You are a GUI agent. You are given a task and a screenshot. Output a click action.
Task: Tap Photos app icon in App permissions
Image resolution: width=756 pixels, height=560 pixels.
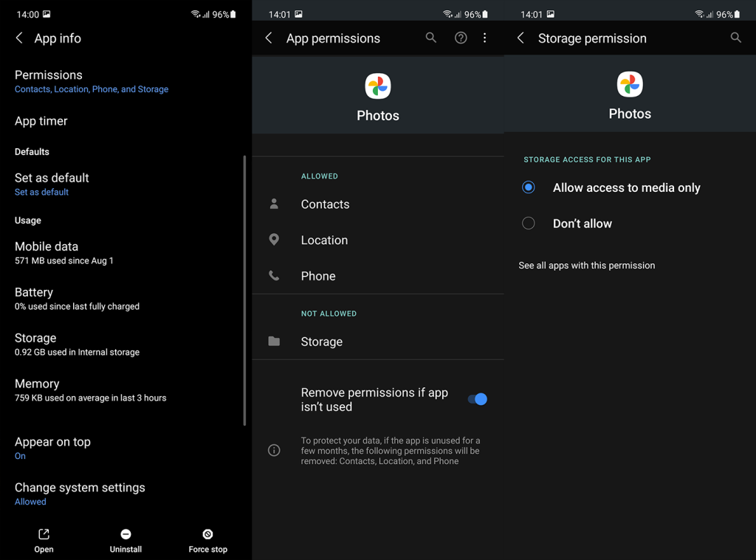click(x=378, y=86)
